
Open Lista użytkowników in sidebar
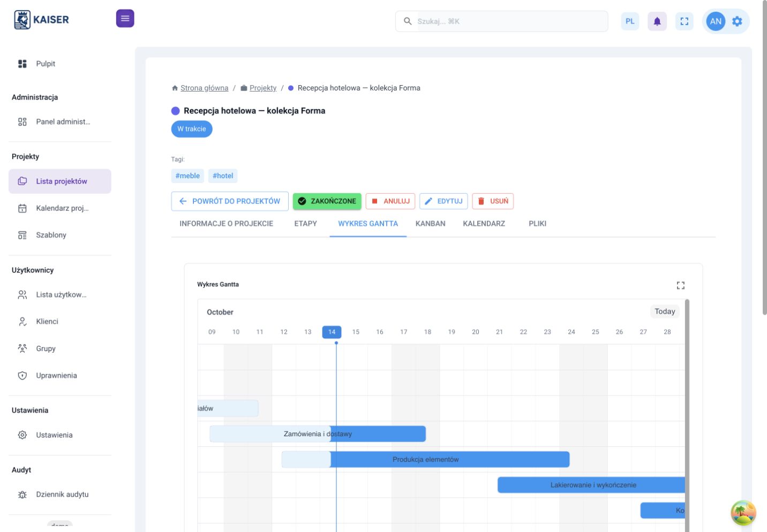(60, 294)
